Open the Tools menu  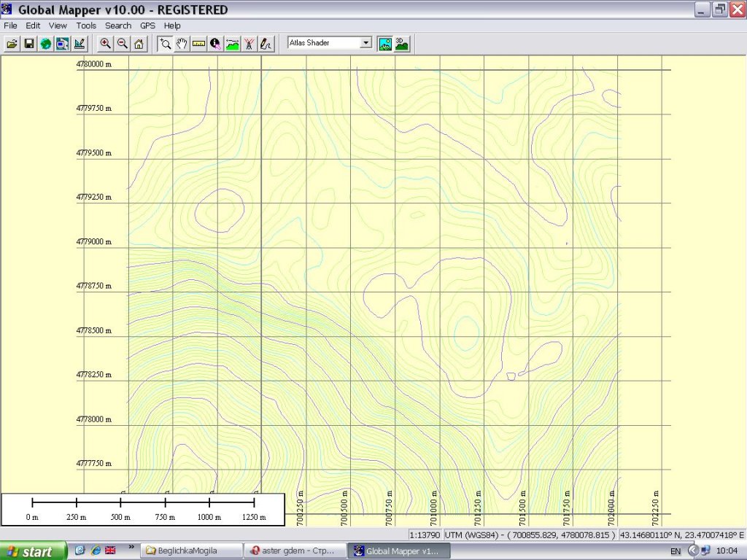(x=86, y=26)
